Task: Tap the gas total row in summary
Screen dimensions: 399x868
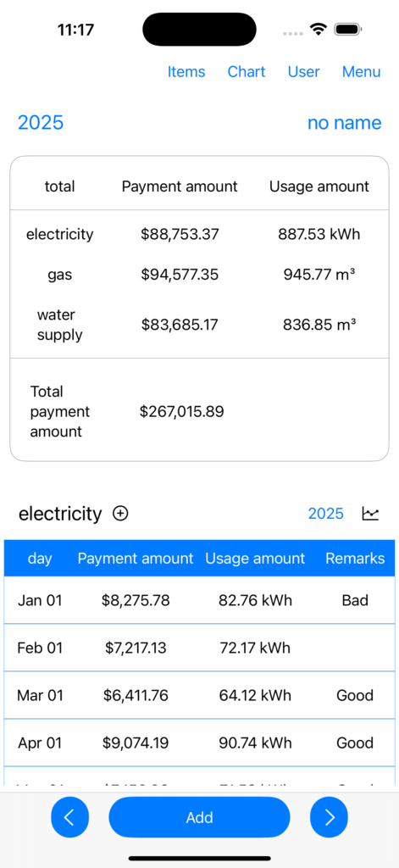Action: [199, 274]
